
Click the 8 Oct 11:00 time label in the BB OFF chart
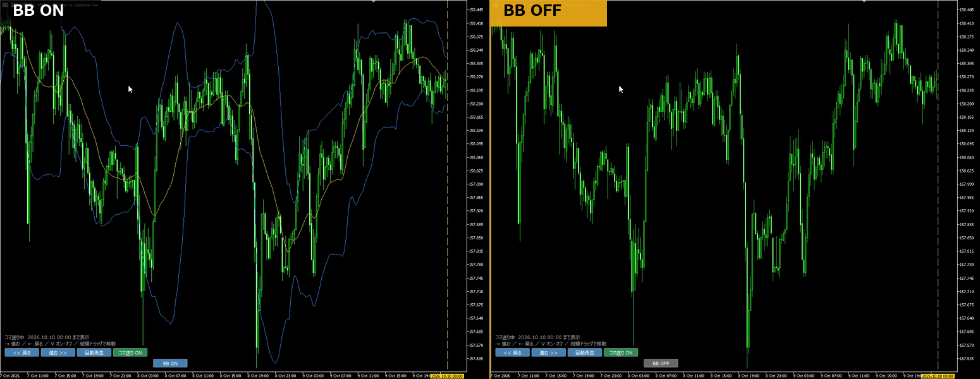tap(694, 376)
